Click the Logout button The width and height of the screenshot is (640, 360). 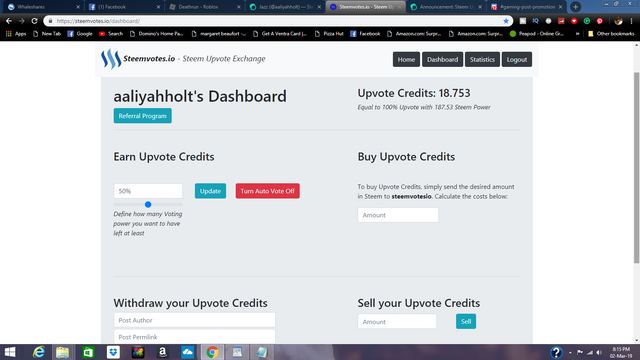[x=517, y=60]
